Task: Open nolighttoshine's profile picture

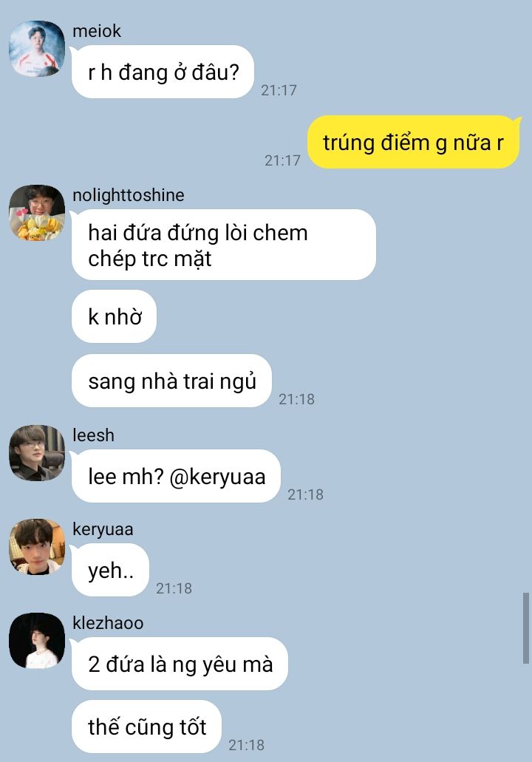Action: (37, 213)
